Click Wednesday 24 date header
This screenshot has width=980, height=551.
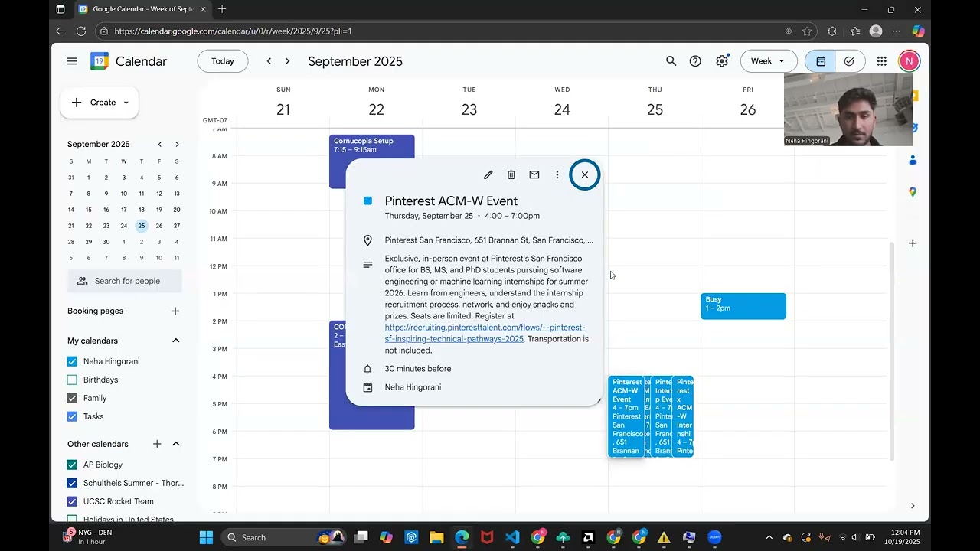[562, 109]
